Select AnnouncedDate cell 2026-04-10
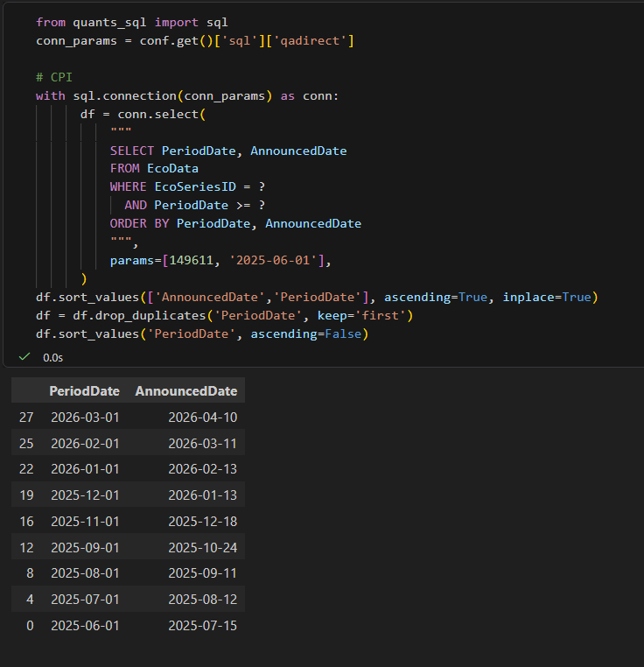 click(202, 418)
